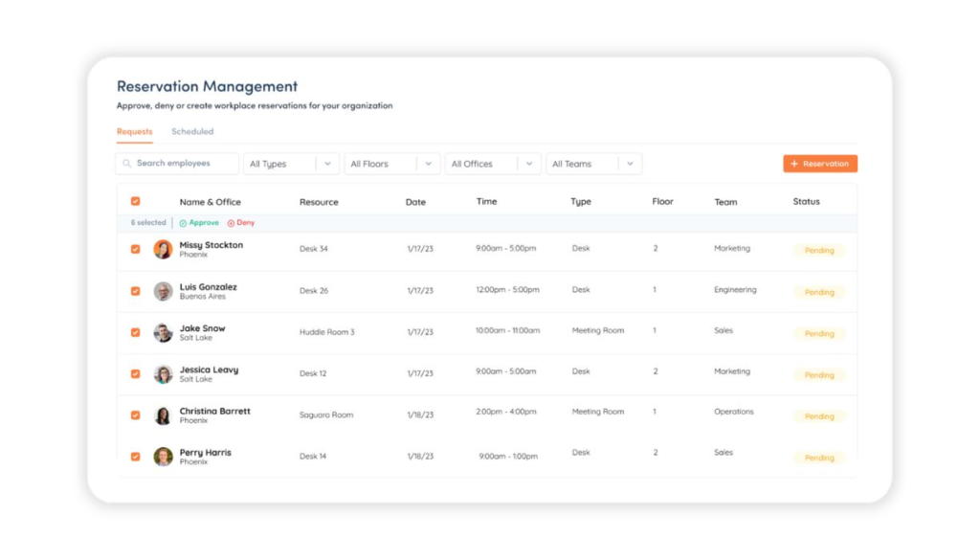Click the Buenos Aires office text

[203, 296]
